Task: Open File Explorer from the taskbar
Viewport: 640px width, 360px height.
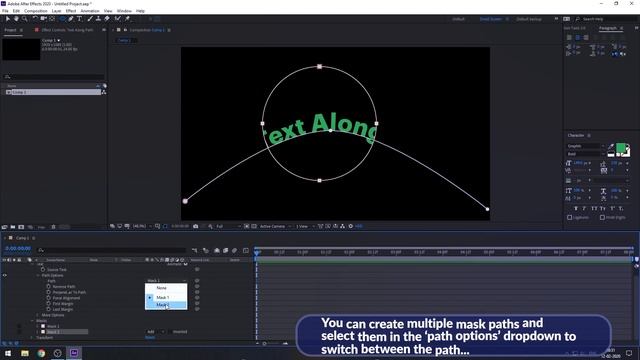Action: (x=25, y=353)
